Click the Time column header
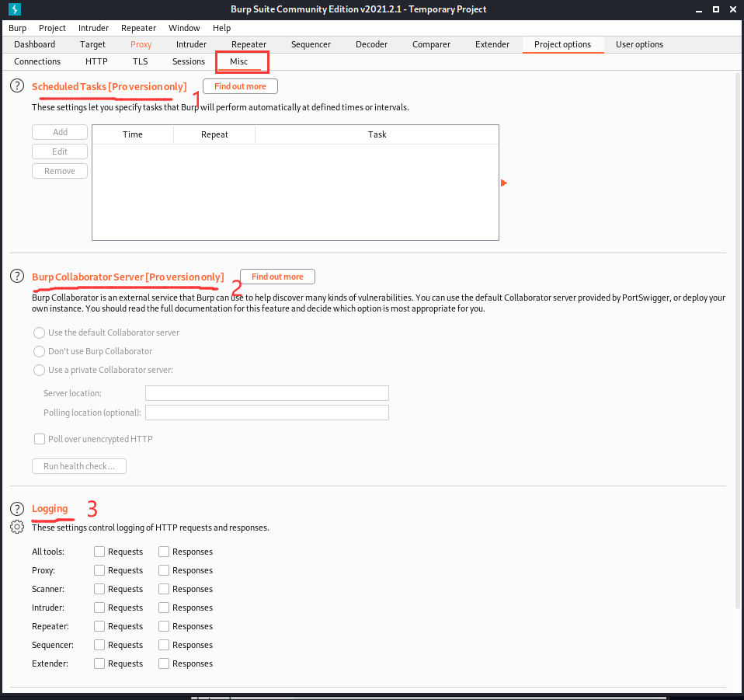Screen dimensions: 744x700 pyautogui.click(x=133, y=134)
